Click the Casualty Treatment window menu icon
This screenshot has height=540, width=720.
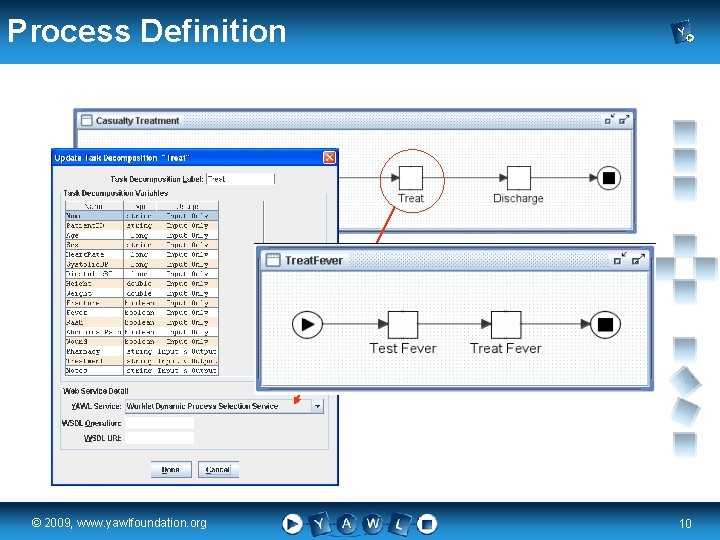pyautogui.click(x=86, y=120)
